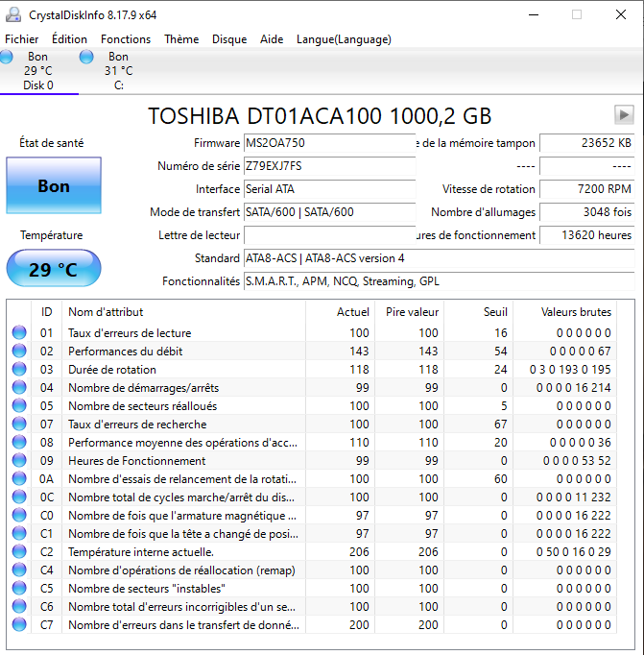Open the Aide menu

pos(272,39)
